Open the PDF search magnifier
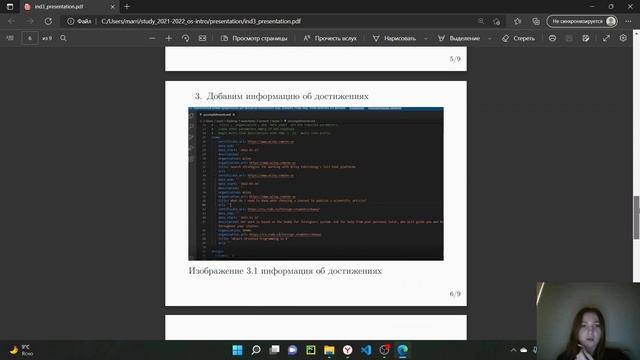The width and height of the screenshot is (640, 360). (63, 38)
